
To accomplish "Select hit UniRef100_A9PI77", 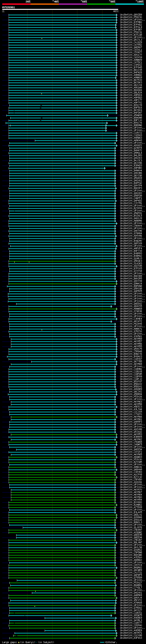I will [131, 100].
